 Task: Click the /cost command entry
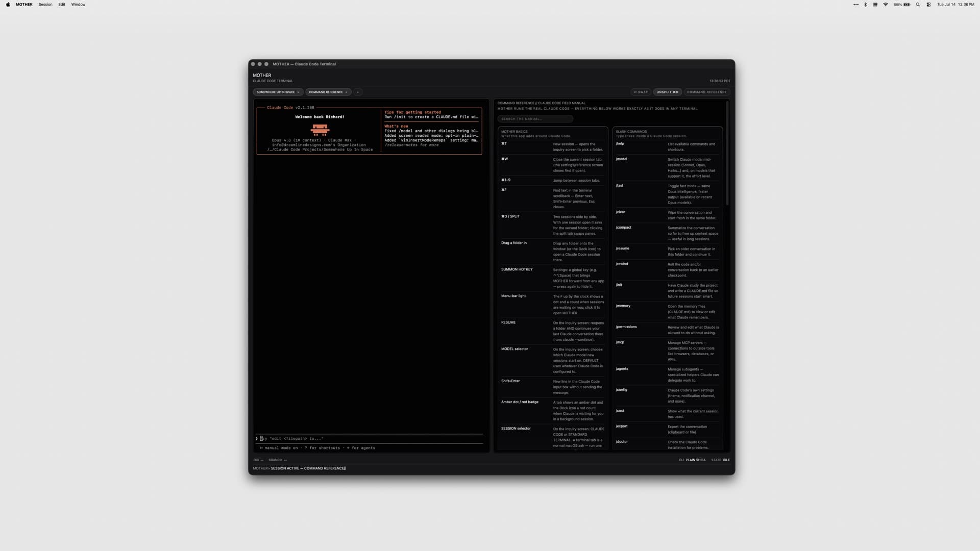[x=667, y=414]
